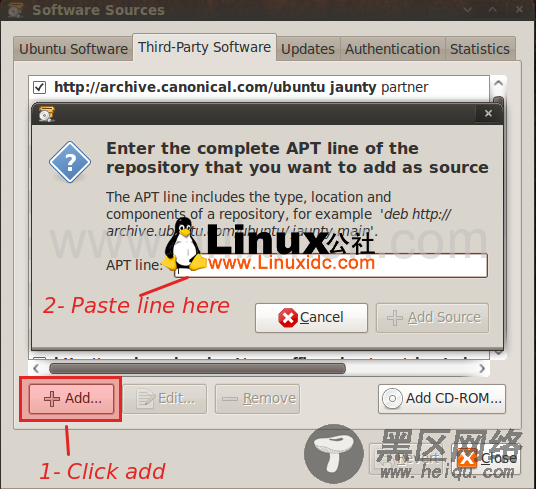Click the blue question mark icon
The image size is (536, 489).
click(x=70, y=162)
